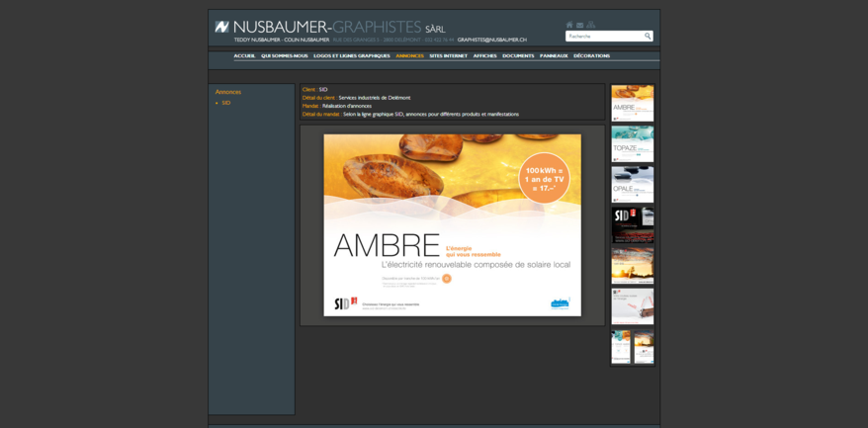This screenshot has height=428, width=868.
Task: Open the white SID ad thumbnail below the sunset thumbnail
Action: [632, 306]
